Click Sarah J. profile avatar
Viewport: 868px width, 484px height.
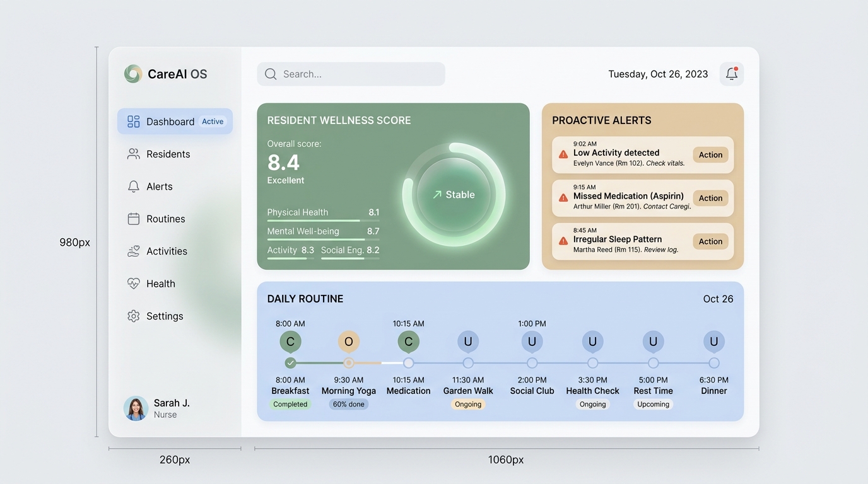click(x=136, y=408)
